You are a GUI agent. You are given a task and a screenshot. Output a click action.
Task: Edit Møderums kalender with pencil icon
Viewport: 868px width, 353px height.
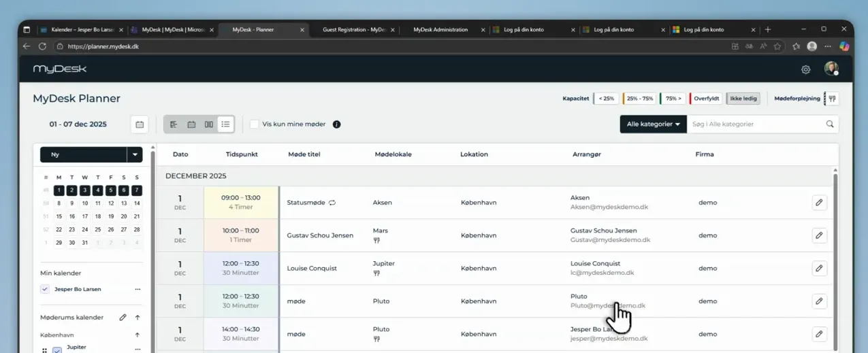[123, 318]
